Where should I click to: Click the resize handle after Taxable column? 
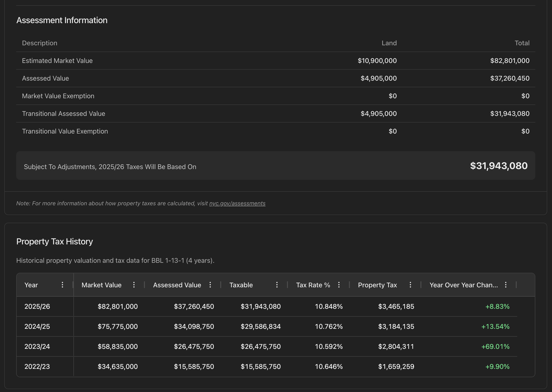pos(287,285)
